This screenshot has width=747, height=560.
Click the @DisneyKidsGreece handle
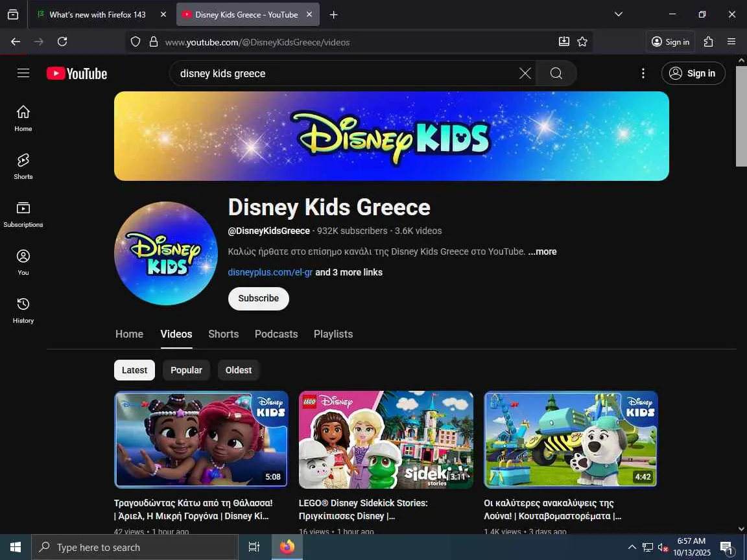(x=268, y=231)
